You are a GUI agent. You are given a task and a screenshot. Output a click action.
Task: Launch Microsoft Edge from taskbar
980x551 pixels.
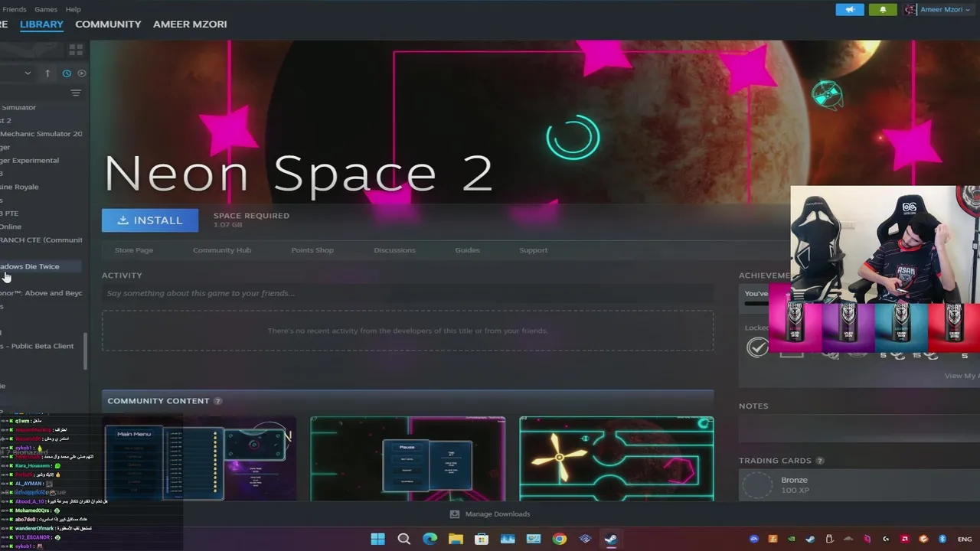(x=430, y=539)
